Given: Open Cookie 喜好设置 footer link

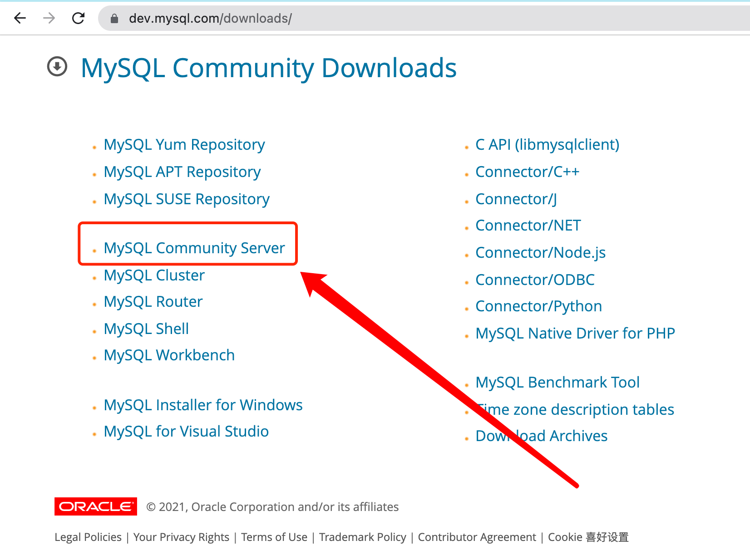Looking at the screenshot, I should click(x=588, y=537).
